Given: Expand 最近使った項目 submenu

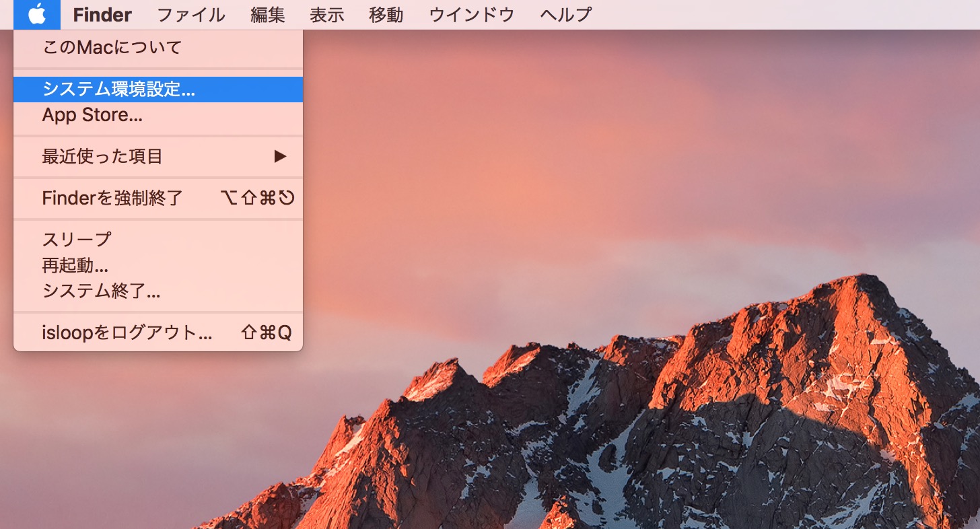Looking at the screenshot, I should [158, 157].
